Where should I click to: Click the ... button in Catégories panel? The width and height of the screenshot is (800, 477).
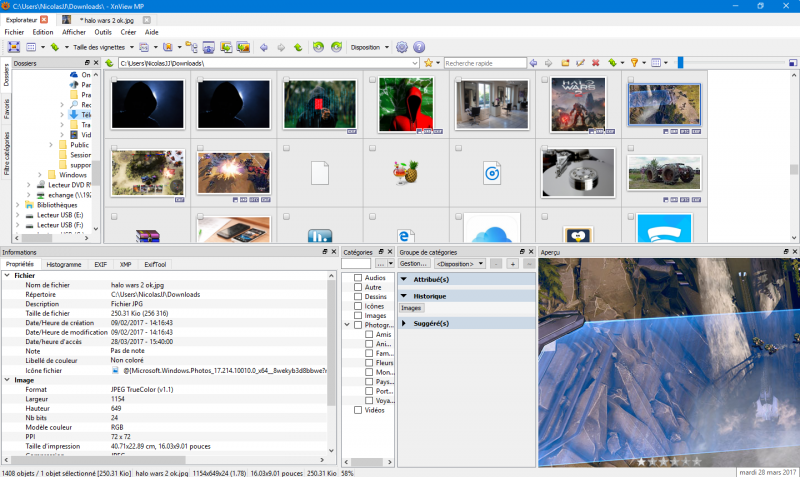point(380,264)
